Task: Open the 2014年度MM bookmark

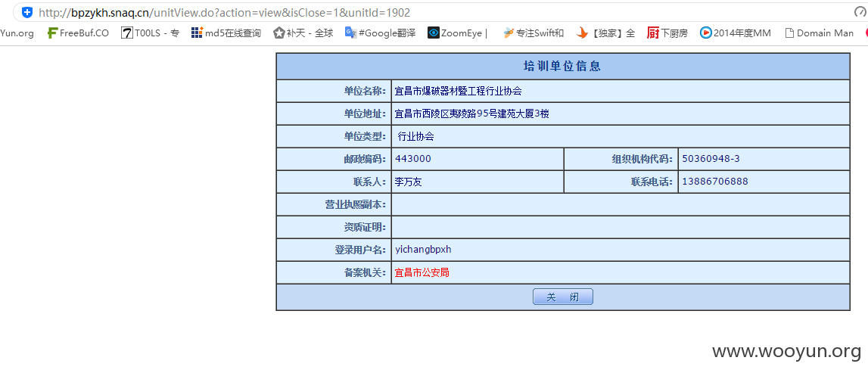Action: coord(735,33)
